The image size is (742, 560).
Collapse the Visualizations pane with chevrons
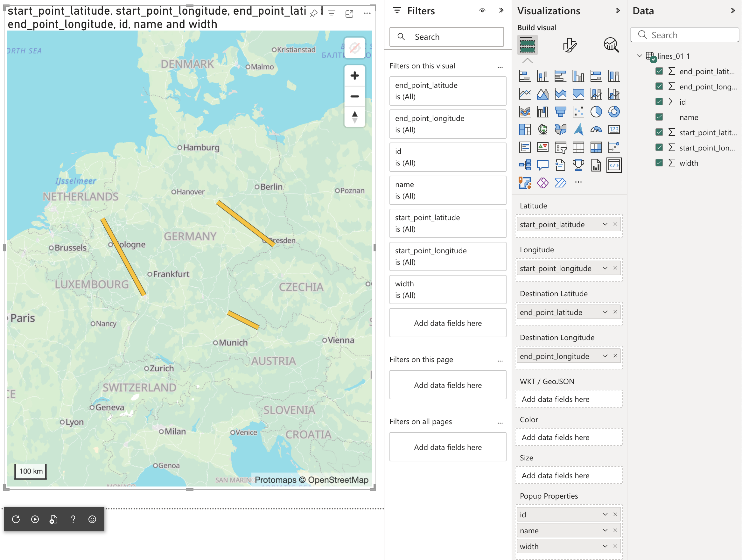coord(618,11)
